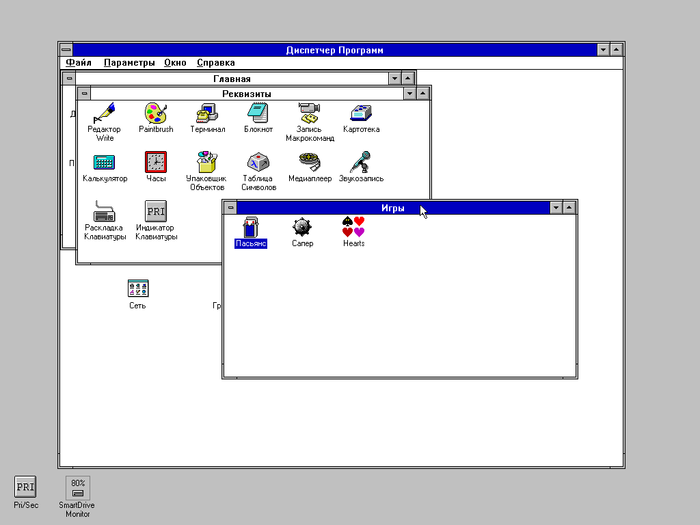Select the Калькулятор icon
Viewport: 700px width, 525px height.
104,162
